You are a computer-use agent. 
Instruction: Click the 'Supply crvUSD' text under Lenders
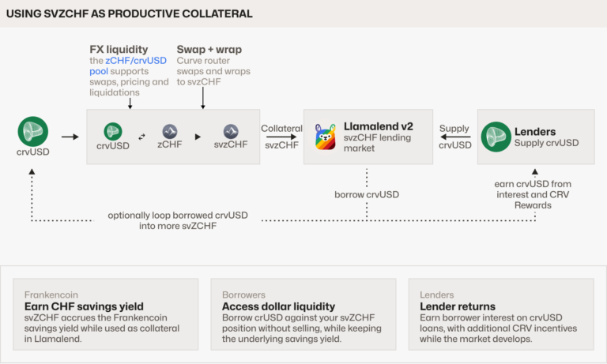coord(546,143)
